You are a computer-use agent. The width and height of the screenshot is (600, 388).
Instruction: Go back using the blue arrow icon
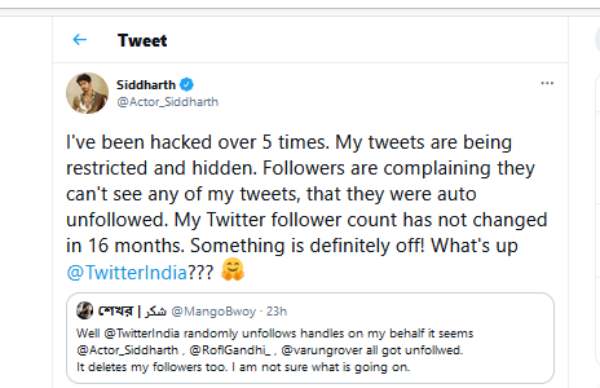pos(80,39)
